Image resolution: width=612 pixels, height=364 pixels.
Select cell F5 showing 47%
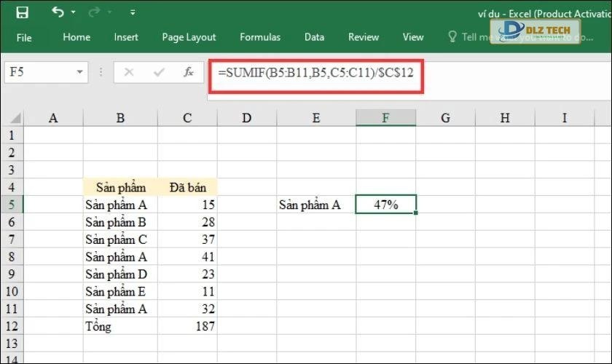pos(385,205)
